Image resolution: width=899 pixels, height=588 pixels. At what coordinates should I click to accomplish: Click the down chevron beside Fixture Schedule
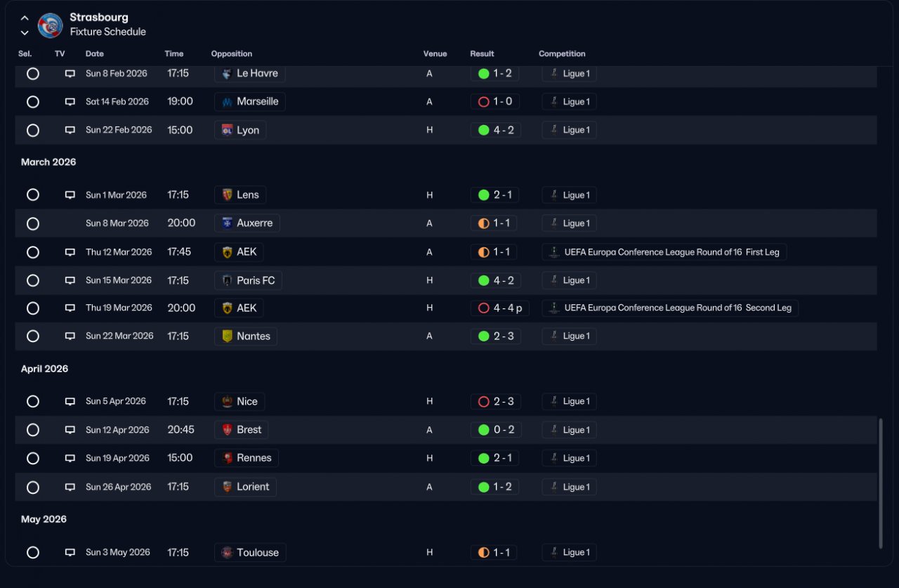(x=25, y=33)
